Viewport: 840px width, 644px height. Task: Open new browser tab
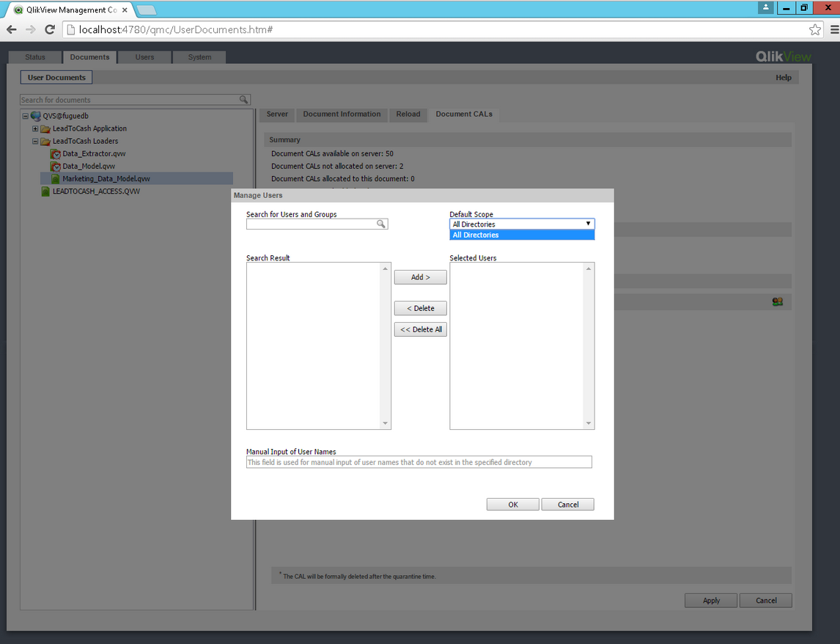[146, 10]
